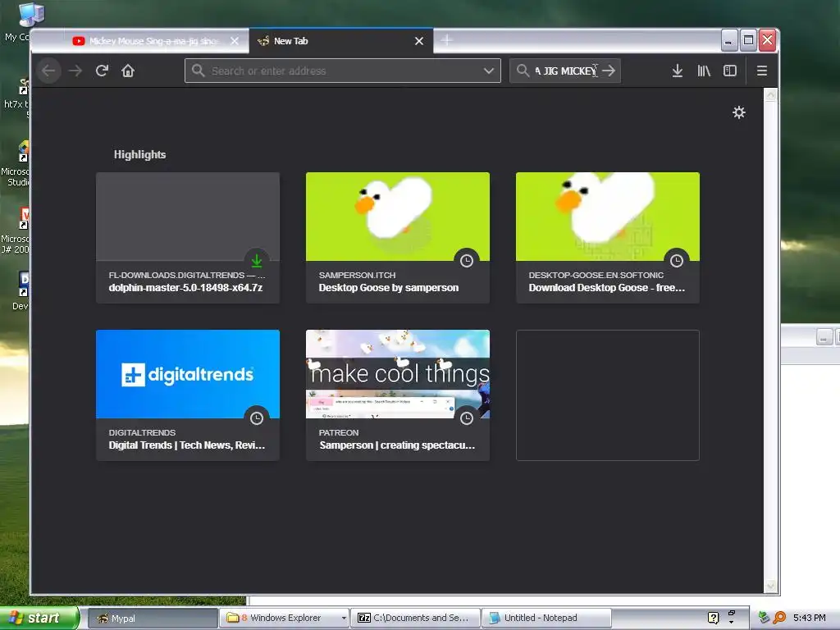This screenshot has height=630, width=840.
Task: Click the page scrollbar down arrow
Action: [x=770, y=586]
